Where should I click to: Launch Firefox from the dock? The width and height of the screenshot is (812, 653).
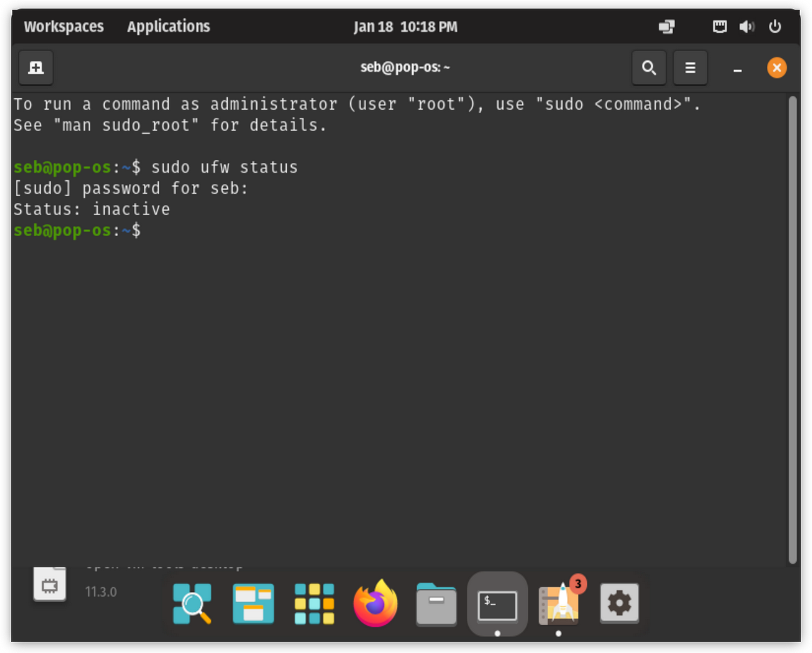(x=375, y=604)
